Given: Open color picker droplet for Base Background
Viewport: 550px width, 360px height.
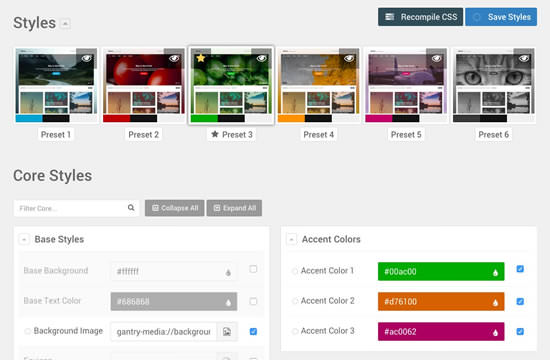Looking at the screenshot, I should pos(228,272).
